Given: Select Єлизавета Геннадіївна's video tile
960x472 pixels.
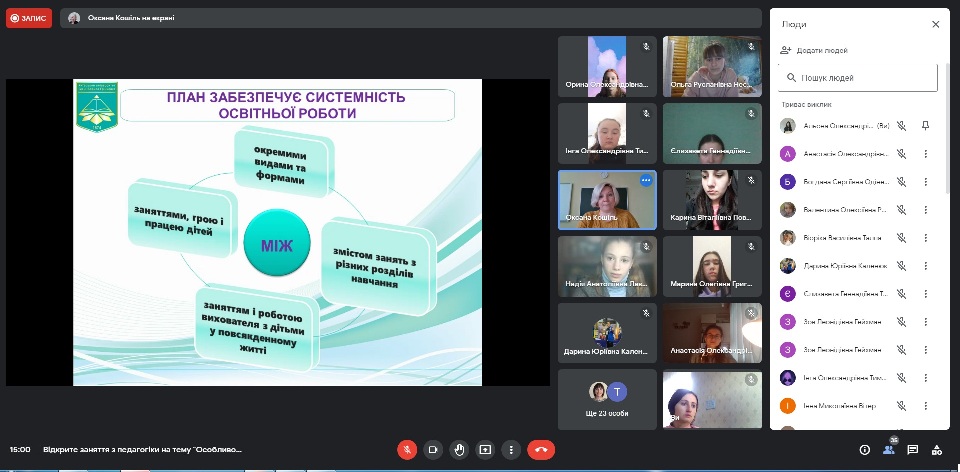Looking at the screenshot, I should click(712, 133).
